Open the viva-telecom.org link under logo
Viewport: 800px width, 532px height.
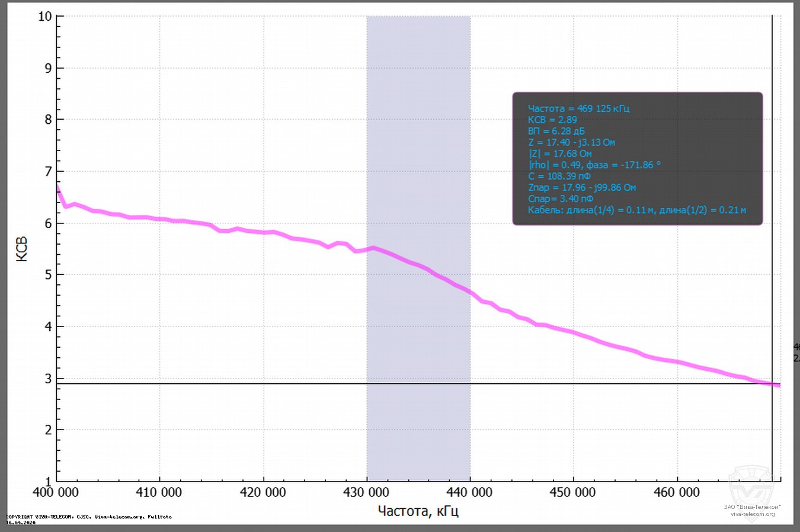click(x=752, y=514)
